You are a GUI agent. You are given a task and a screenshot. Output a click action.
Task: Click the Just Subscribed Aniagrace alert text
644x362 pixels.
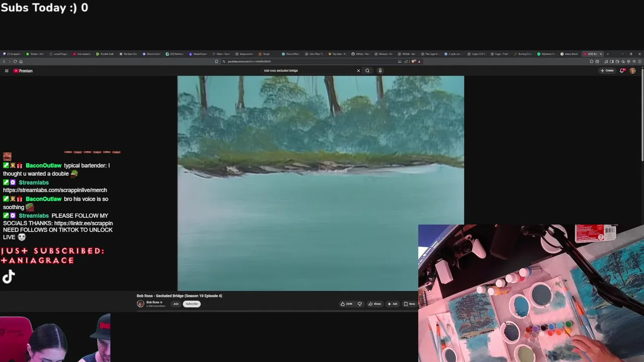pos(52,255)
